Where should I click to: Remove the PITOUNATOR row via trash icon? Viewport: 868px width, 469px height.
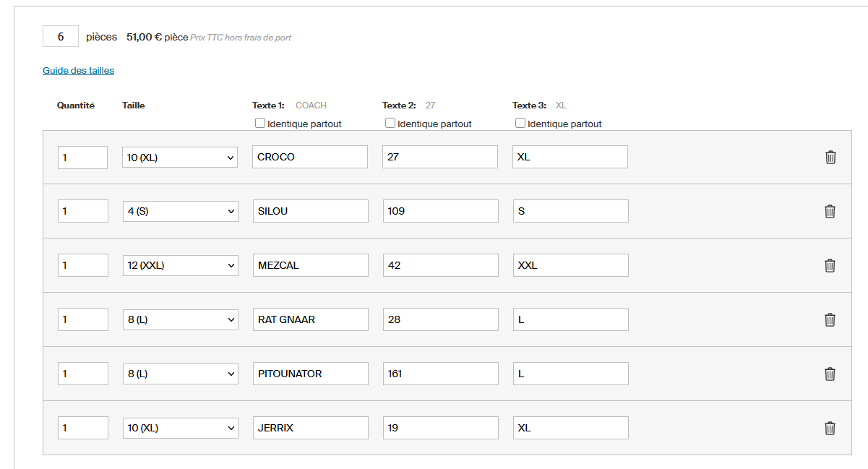(830, 374)
